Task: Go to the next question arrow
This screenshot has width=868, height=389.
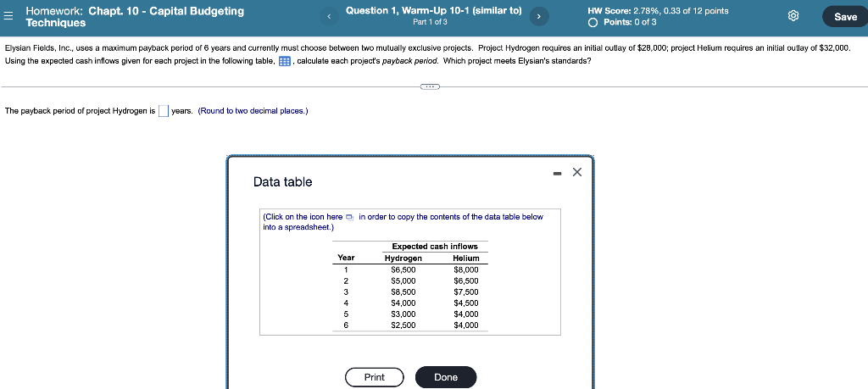Action: [x=538, y=17]
